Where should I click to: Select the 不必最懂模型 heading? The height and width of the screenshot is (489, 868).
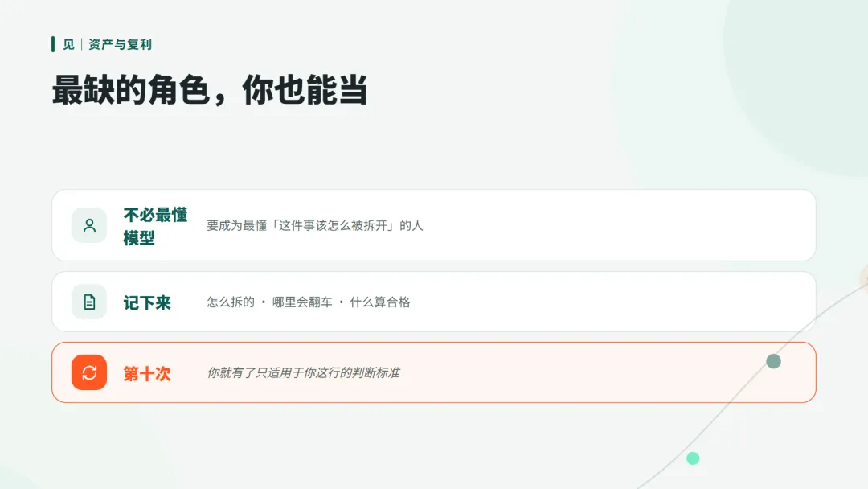156,226
